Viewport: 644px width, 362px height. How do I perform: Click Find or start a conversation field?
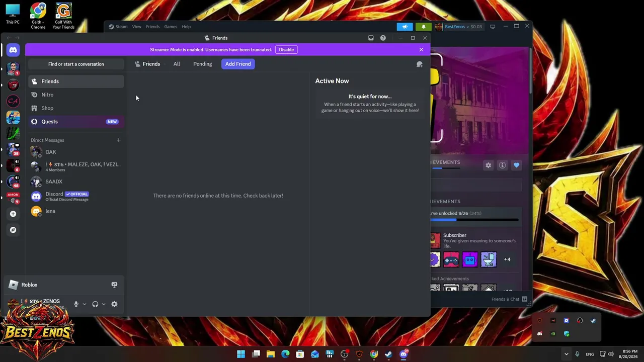[x=76, y=64]
